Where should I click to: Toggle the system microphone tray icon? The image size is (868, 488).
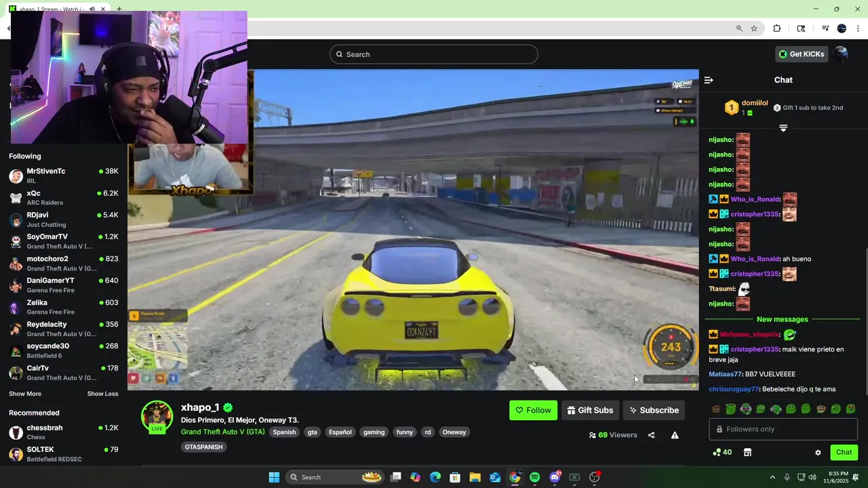coord(787,477)
